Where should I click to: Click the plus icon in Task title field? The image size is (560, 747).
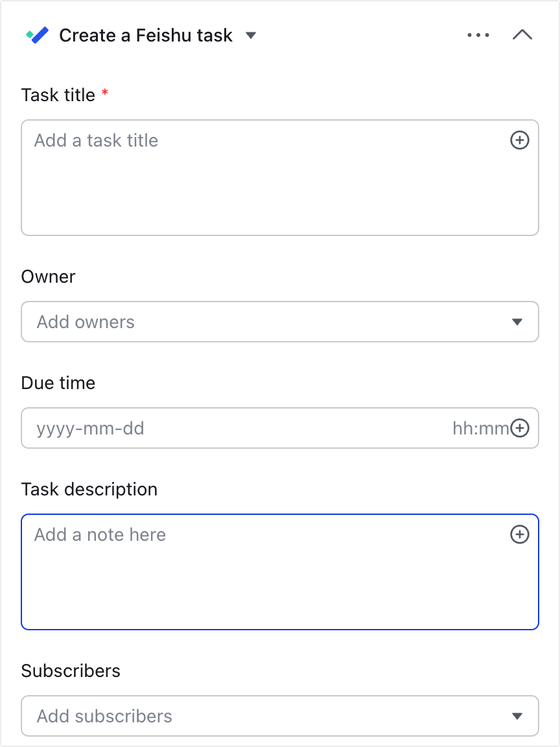pyautogui.click(x=520, y=141)
